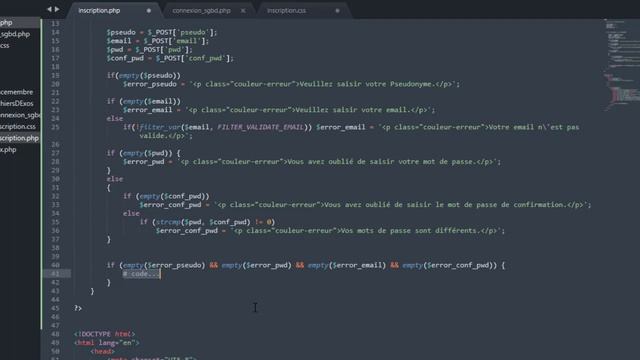Click line number 14 in gutter
Image resolution: width=640 pixels, height=360 pixels.
coord(56,32)
